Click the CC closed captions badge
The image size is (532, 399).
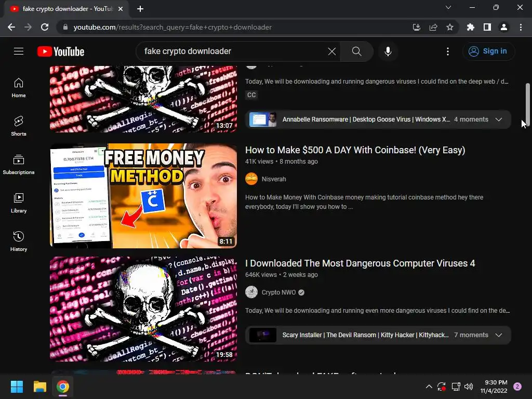251,95
